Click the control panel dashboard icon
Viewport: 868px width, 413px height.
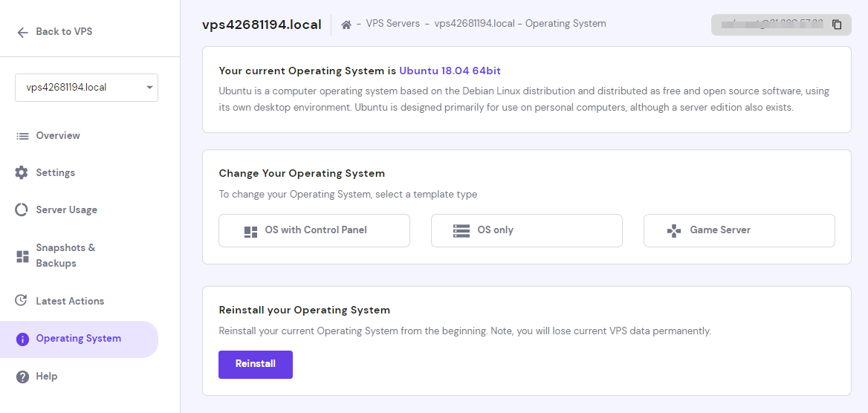[x=250, y=232]
